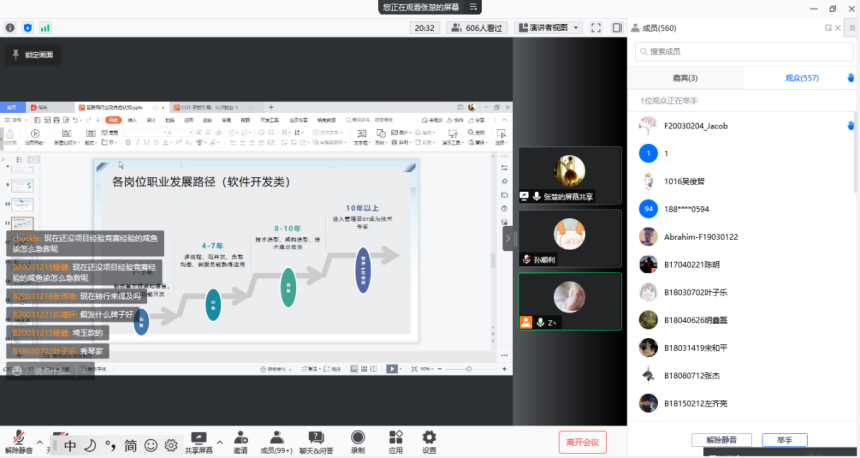Collapse the video strip side arrow
Viewport: 860px width, 458px height.
[x=507, y=238]
